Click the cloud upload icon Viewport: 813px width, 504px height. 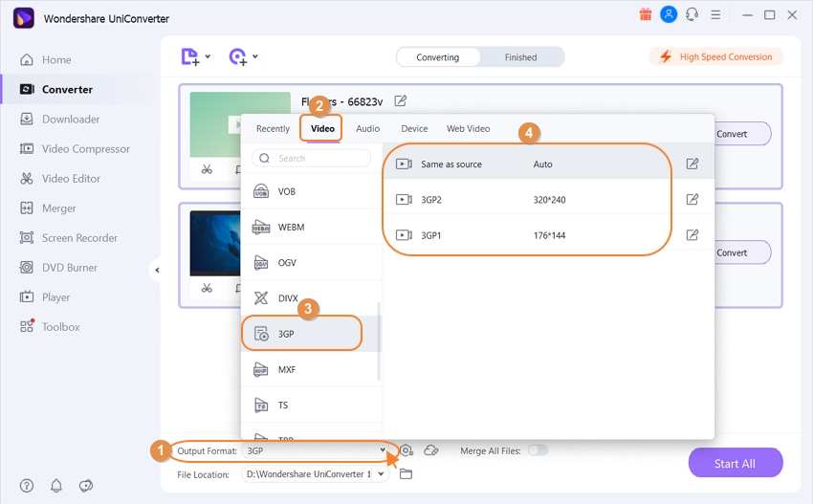coord(431,450)
